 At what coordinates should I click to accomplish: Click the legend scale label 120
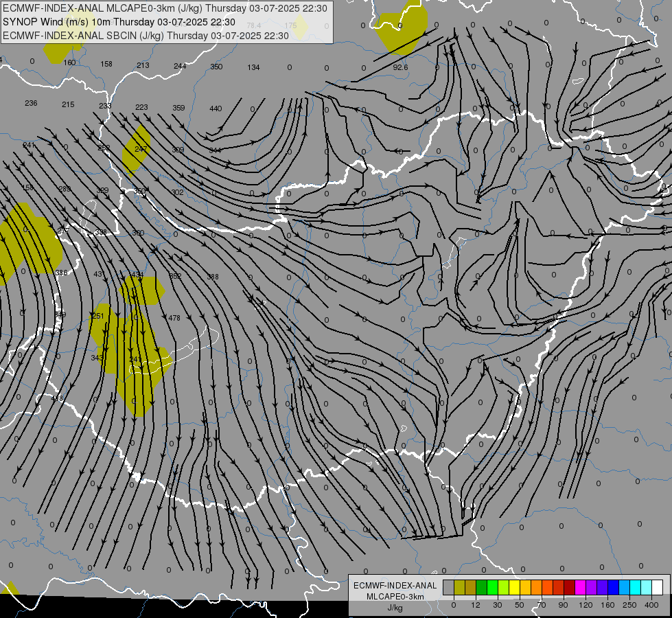[x=586, y=605]
